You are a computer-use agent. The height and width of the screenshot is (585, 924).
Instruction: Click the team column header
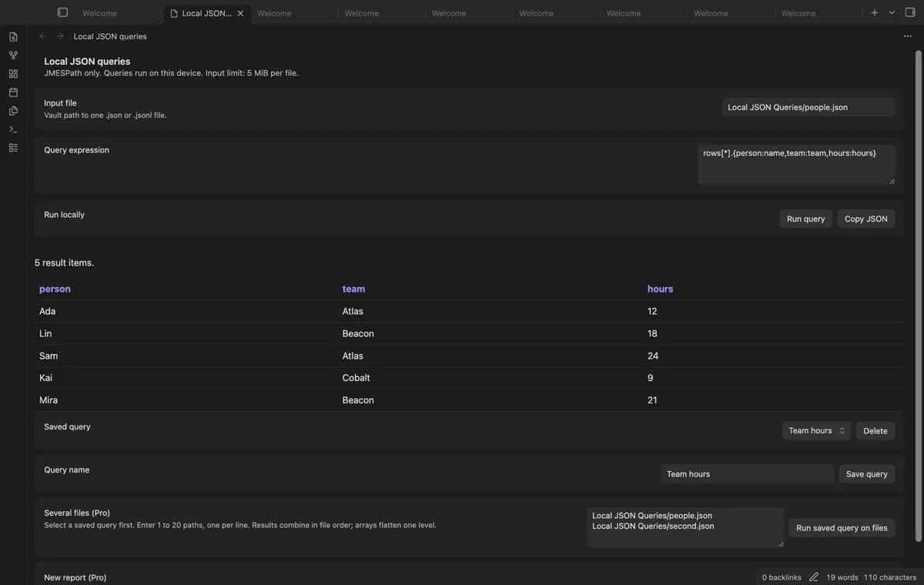353,289
